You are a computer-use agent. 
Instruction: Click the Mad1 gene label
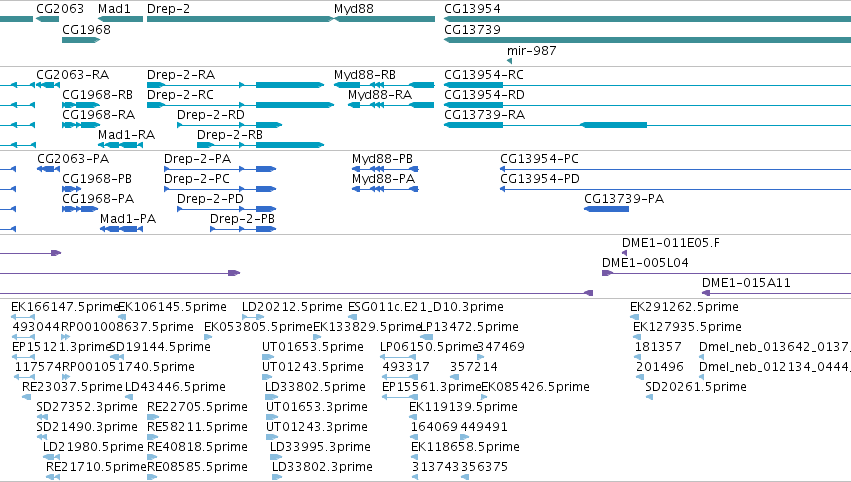pyautogui.click(x=114, y=9)
